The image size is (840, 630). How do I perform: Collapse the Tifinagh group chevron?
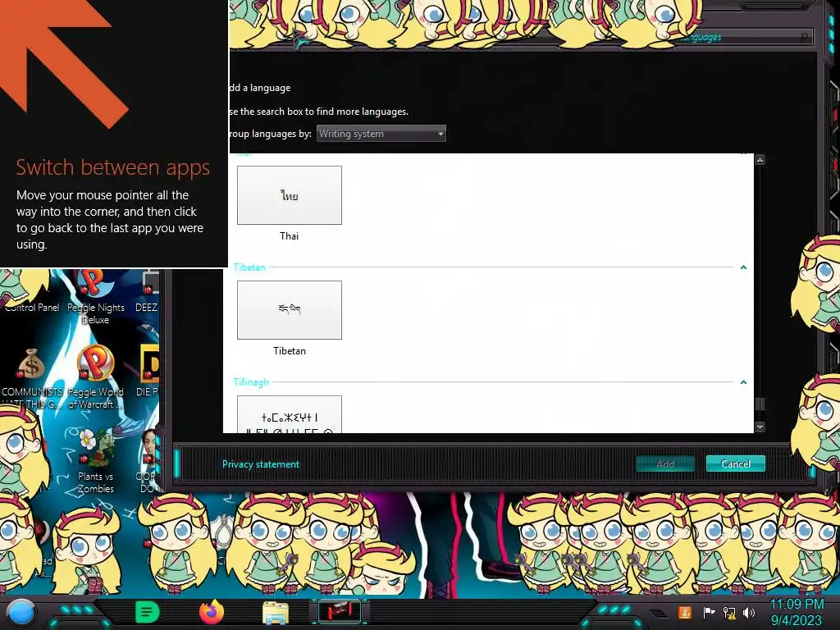pos(743,382)
